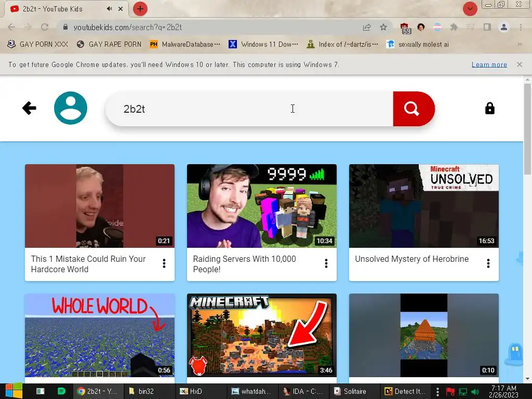Switch to the whatdah… taskbar window
The image size is (532, 399).
251,391
